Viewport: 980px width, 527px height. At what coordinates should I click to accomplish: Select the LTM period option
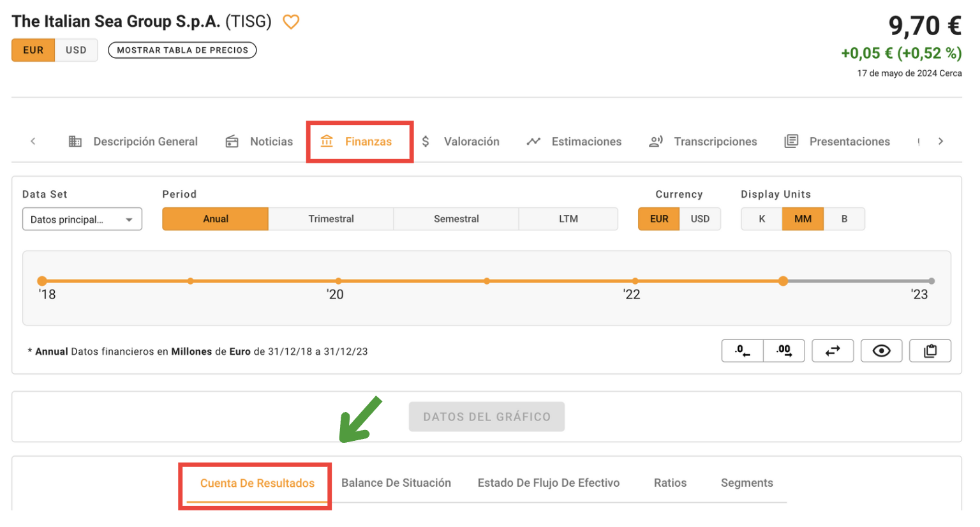pos(568,219)
